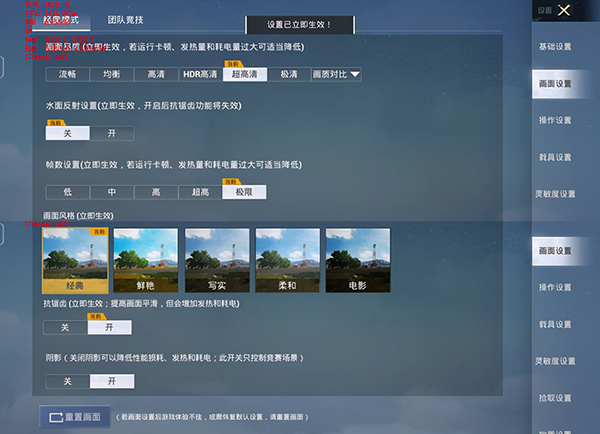Switch to the 团队竞技 tab

click(125, 20)
